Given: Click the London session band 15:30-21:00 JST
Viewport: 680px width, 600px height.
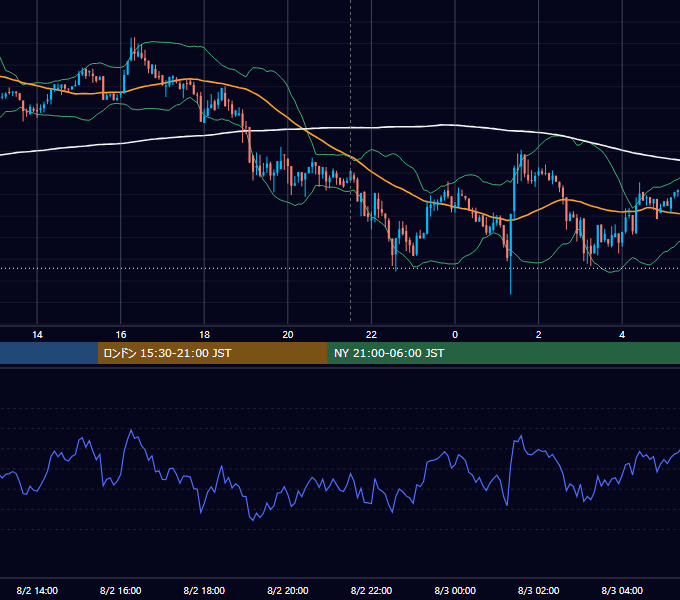Looking at the screenshot, I should click(212, 353).
